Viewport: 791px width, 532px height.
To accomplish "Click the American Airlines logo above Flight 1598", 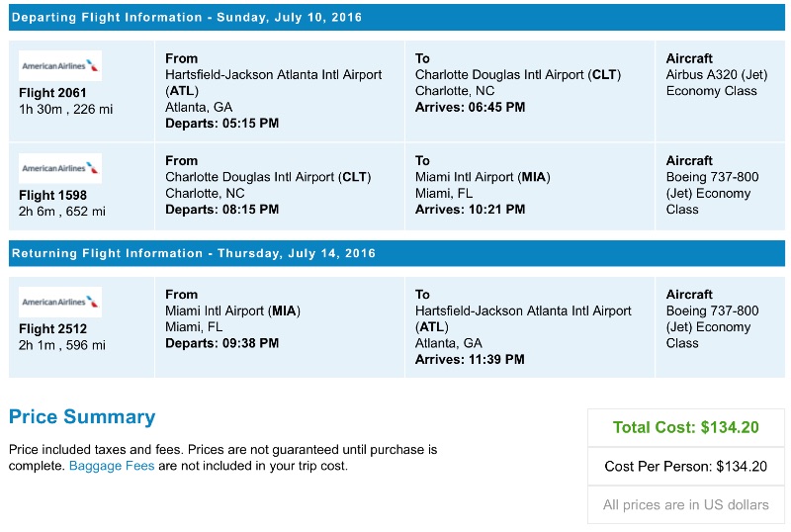I will point(60,168).
